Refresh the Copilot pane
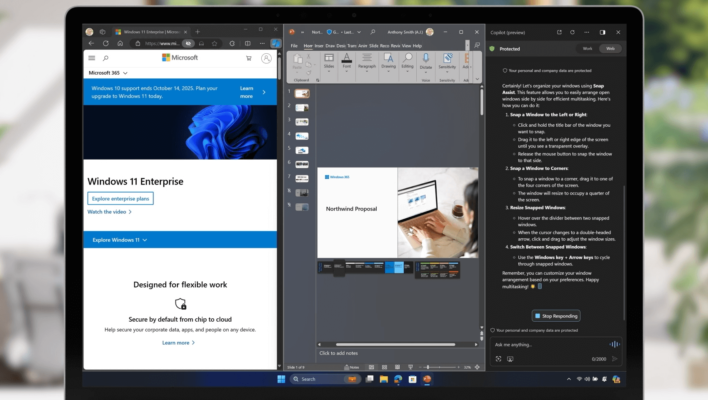The height and width of the screenshot is (400, 708). [x=573, y=32]
